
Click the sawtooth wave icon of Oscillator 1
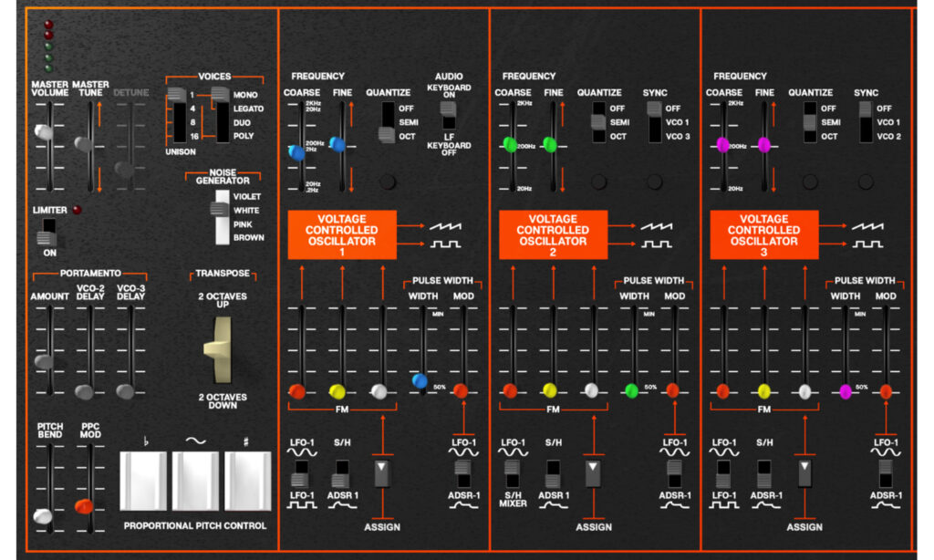click(x=445, y=224)
